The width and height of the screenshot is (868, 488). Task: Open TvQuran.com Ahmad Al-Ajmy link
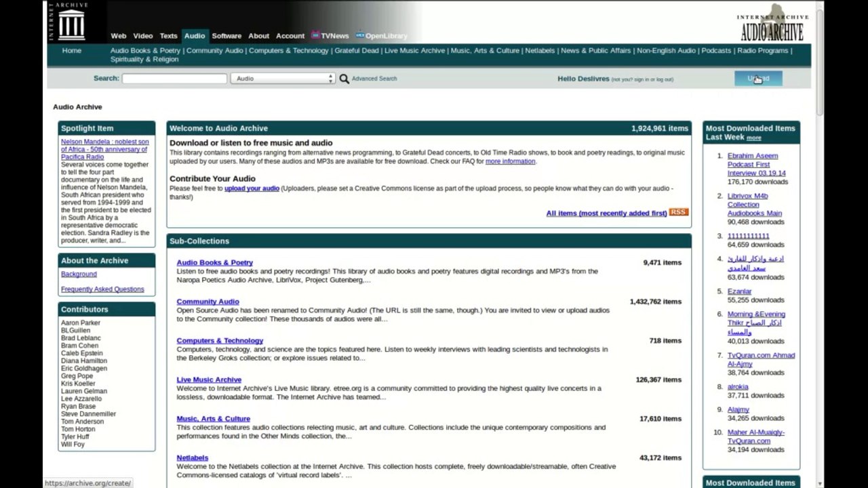click(761, 360)
